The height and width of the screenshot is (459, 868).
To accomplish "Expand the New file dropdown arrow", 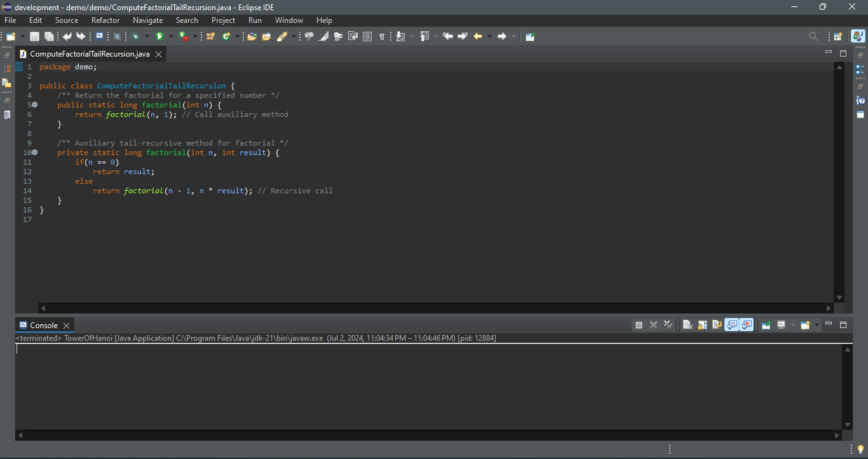I will tap(23, 37).
